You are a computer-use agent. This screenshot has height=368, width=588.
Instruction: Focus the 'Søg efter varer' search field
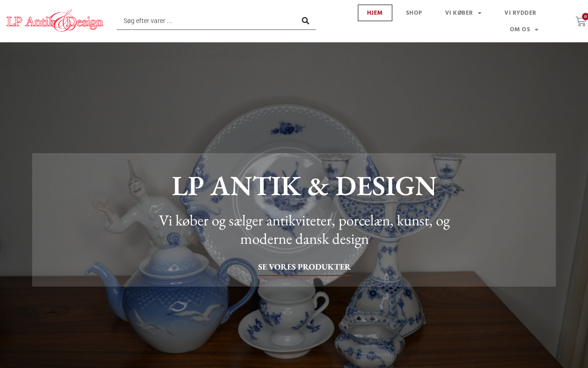pos(207,21)
